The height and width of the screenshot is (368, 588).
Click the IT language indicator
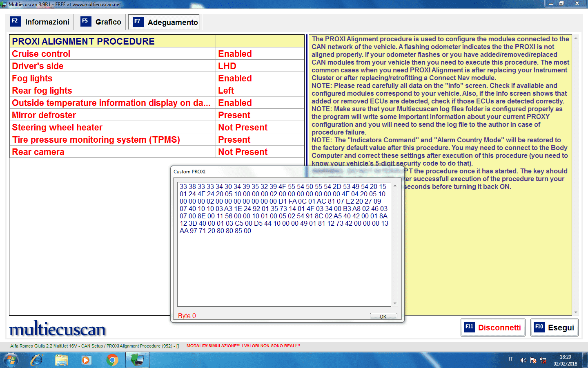[x=511, y=359]
